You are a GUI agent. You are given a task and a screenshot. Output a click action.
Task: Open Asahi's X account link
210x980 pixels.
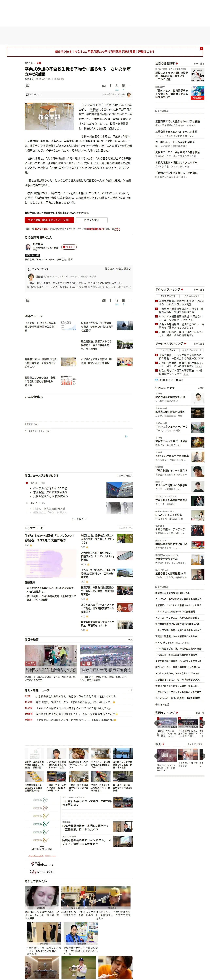[180, 380]
